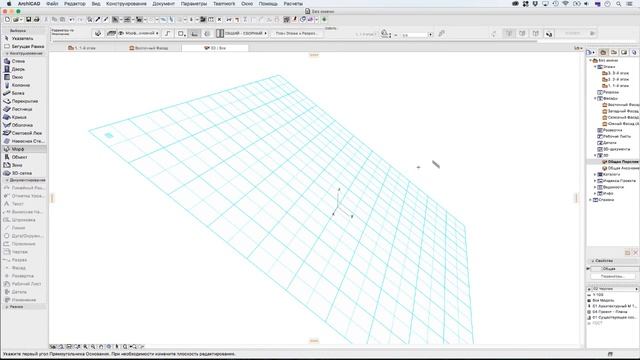640x360 pixels.
Task: Collapse the Этажи node in Navigator
Action: tap(595, 67)
